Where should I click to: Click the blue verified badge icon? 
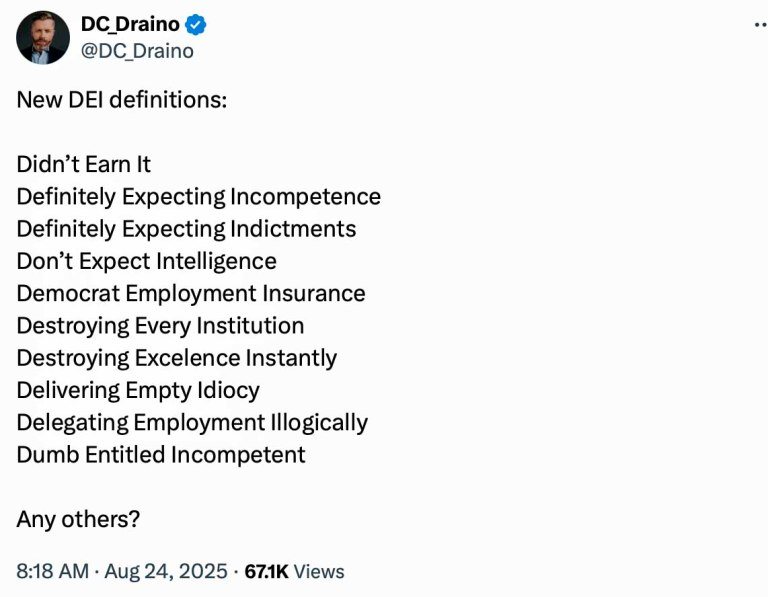[x=197, y=25]
